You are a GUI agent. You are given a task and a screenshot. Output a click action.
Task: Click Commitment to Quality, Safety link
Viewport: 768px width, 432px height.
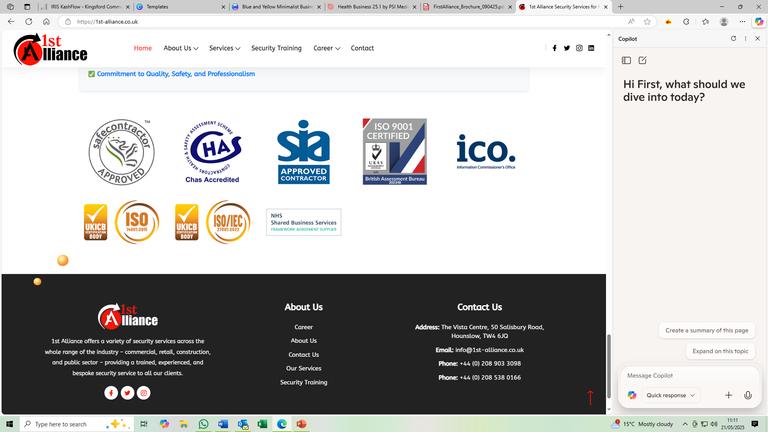pyautogui.click(x=176, y=74)
